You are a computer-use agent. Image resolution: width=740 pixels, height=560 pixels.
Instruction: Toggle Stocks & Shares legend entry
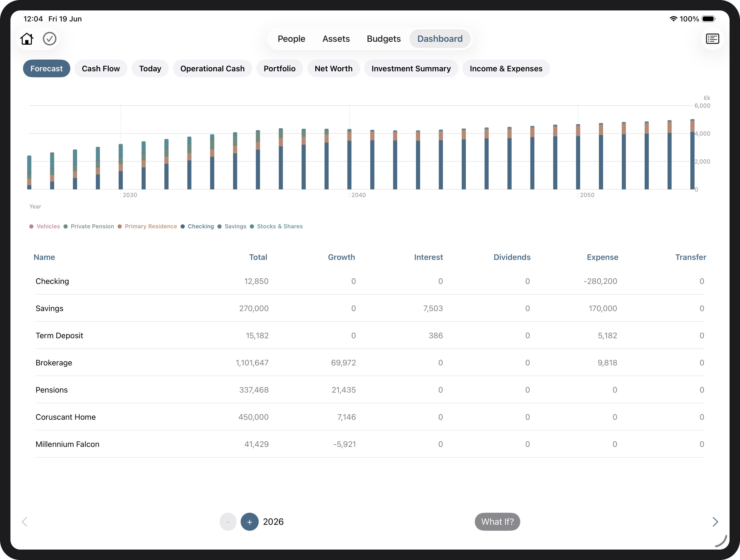tap(276, 226)
